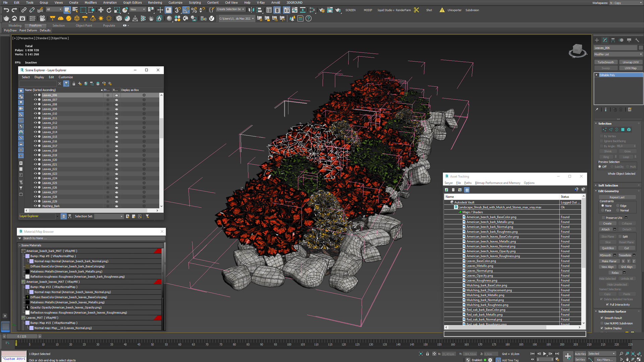The height and width of the screenshot is (362, 644).
Task: Click the Redo arrow icon
Action: [x=14, y=10]
